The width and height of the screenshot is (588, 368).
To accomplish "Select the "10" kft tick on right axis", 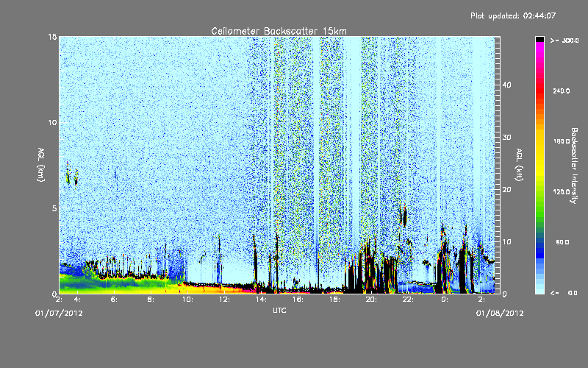I will pyautogui.click(x=506, y=242).
